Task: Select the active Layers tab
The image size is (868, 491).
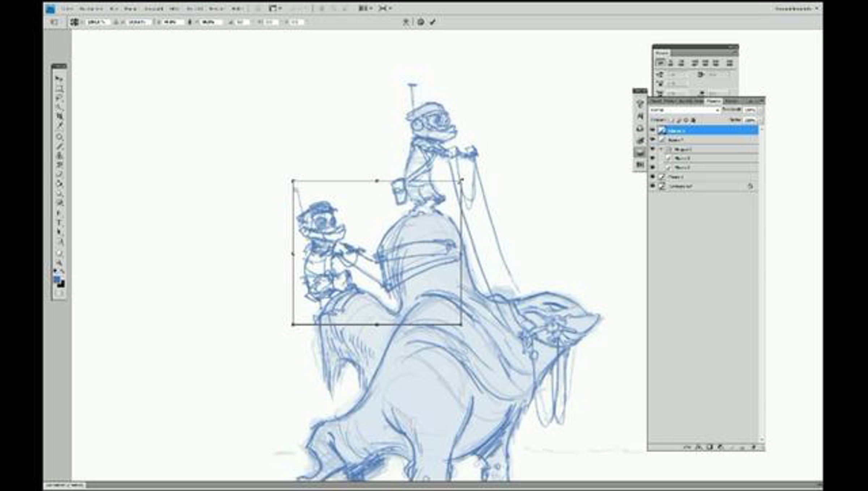Action: 714,101
